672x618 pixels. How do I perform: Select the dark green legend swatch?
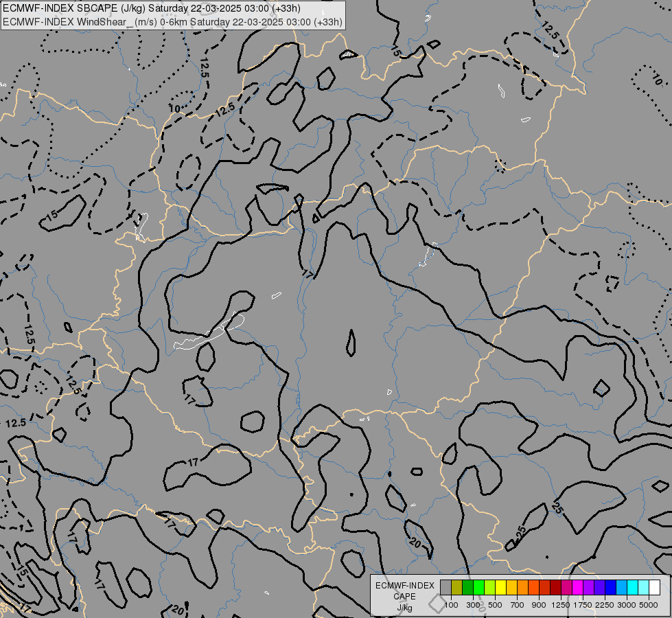468,588
